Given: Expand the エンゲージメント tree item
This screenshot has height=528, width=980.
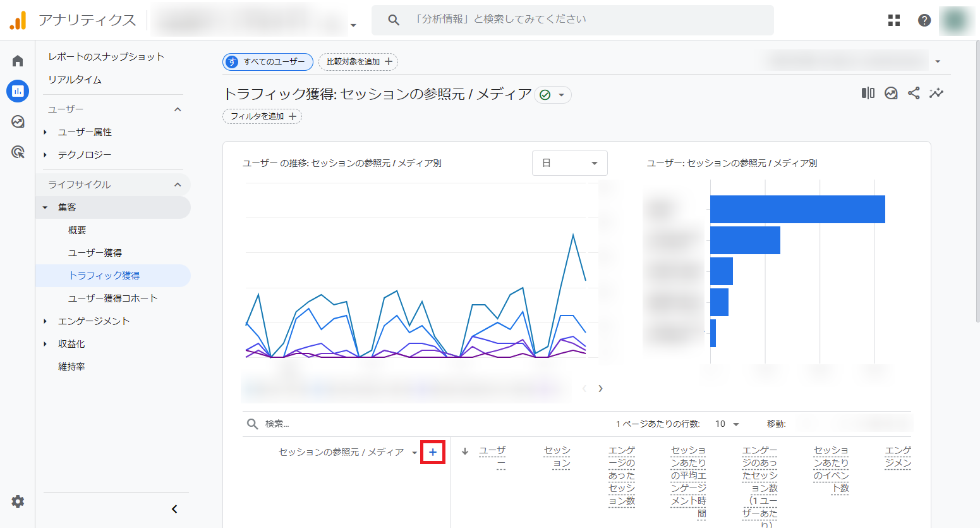Looking at the screenshot, I should point(45,321).
